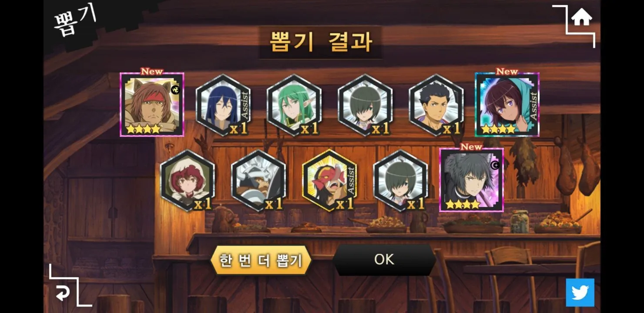Tap the home icon
The image size is (644, 313).
click(582, 17)
